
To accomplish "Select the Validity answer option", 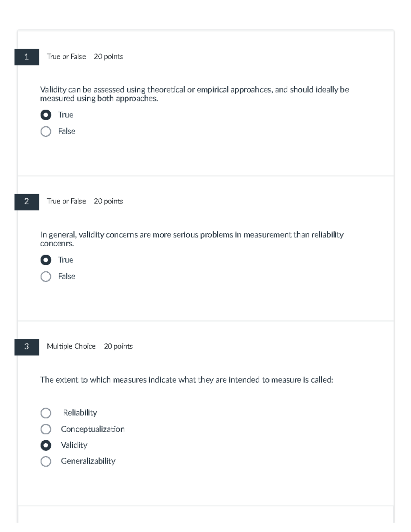I will (46, 445).
